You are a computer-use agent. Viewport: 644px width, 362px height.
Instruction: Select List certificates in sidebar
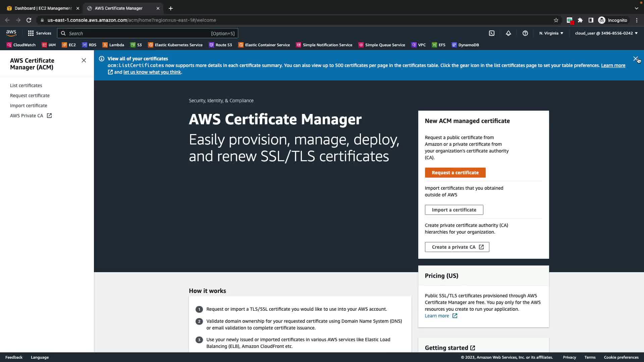coord(26,85)
